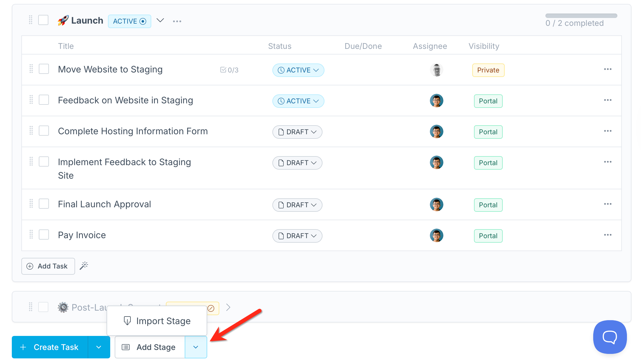Select the Launch stage checkbox
This screenshot has height=364, width=641.
point(43,20)
